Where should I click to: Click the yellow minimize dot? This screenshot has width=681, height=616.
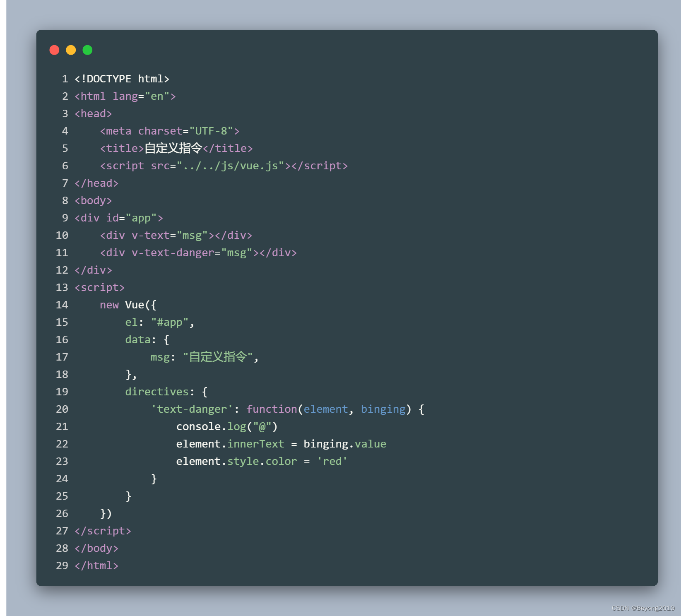click(x=71, y=50)
